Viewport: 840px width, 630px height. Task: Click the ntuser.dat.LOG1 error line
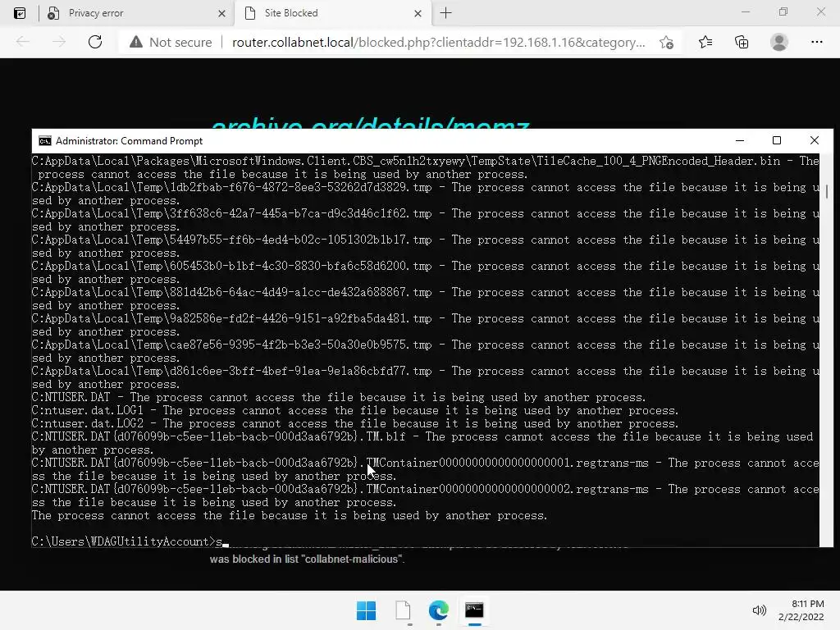pos(355,410)
